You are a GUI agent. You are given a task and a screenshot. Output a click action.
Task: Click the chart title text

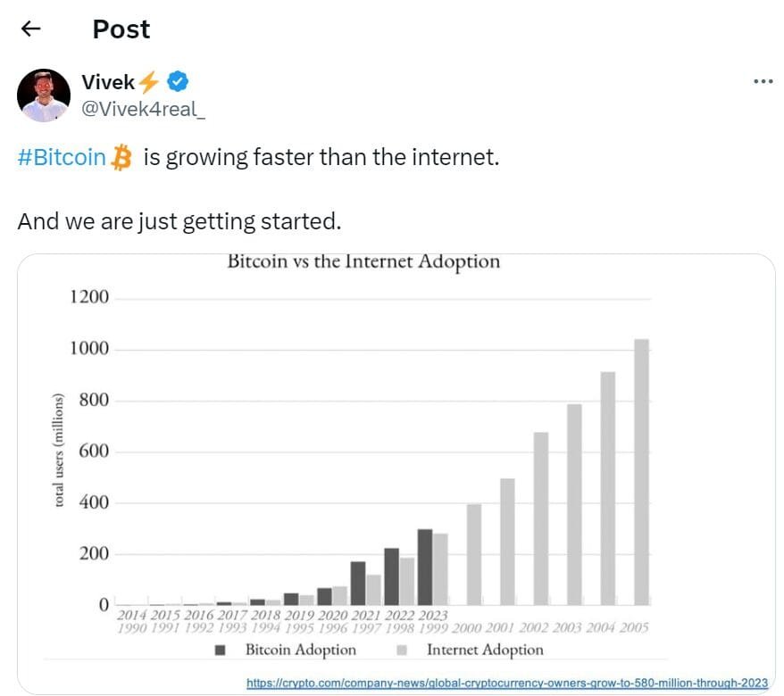[x=363, y=262]
